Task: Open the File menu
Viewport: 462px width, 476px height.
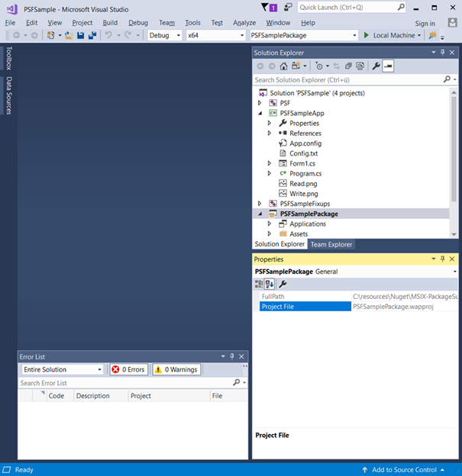Action: (x=10, y=23)
